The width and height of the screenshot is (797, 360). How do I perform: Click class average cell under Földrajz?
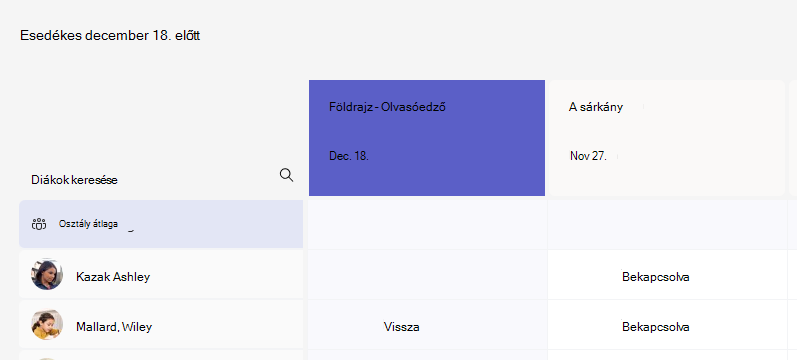coord(427,224)
